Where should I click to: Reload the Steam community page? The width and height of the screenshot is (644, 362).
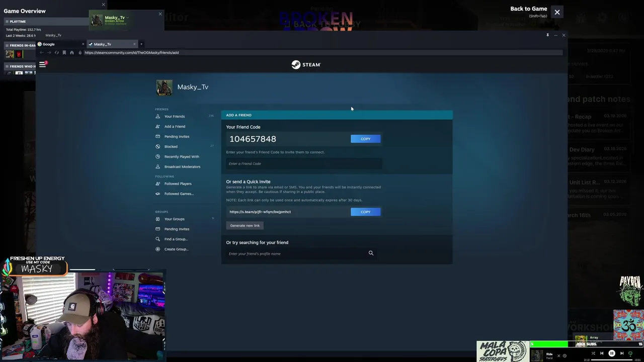(56, 52)
